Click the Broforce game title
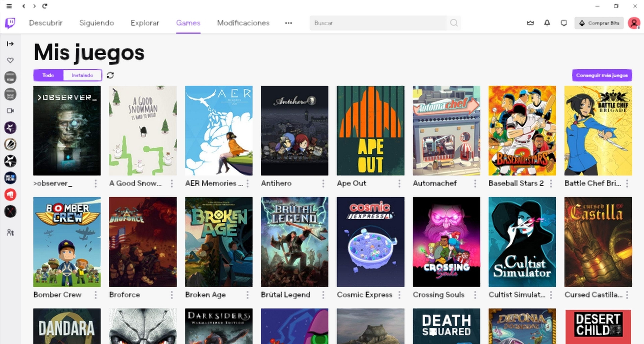The height and width of the screenshot is (344, 644). pos(124,295)
